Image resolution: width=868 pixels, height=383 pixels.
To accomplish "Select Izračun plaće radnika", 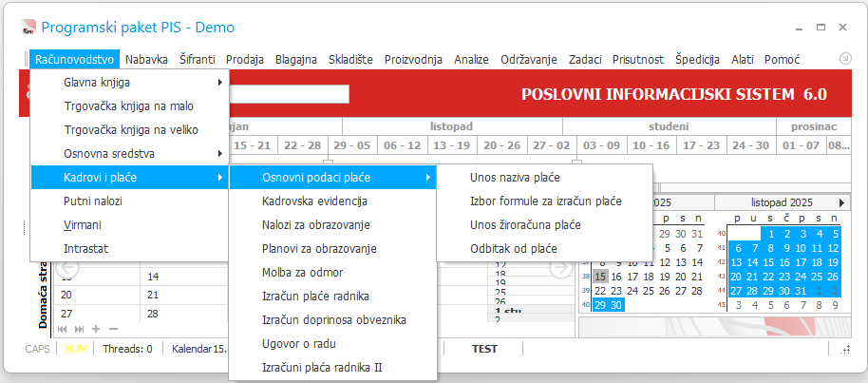I will [x=332, y=296].
